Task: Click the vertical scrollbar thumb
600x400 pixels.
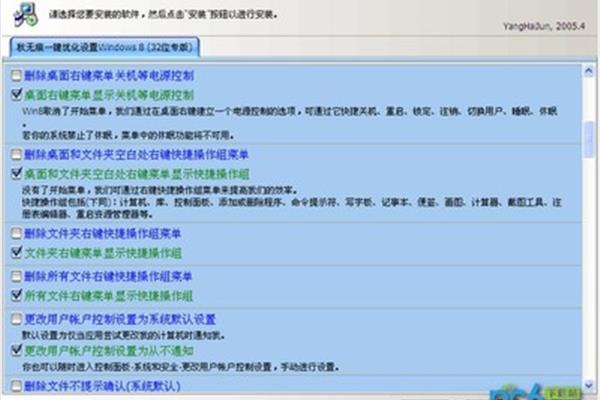Action: click(589, 139)
